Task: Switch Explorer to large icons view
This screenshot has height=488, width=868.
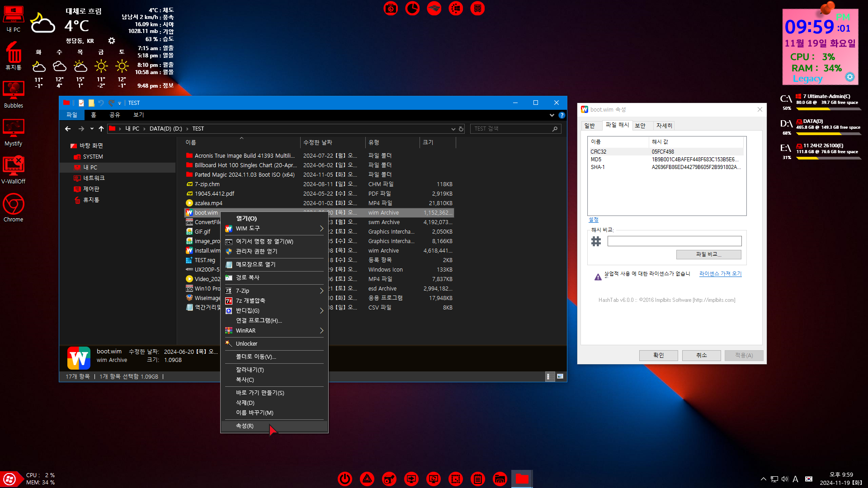Action: coord(560,376)
